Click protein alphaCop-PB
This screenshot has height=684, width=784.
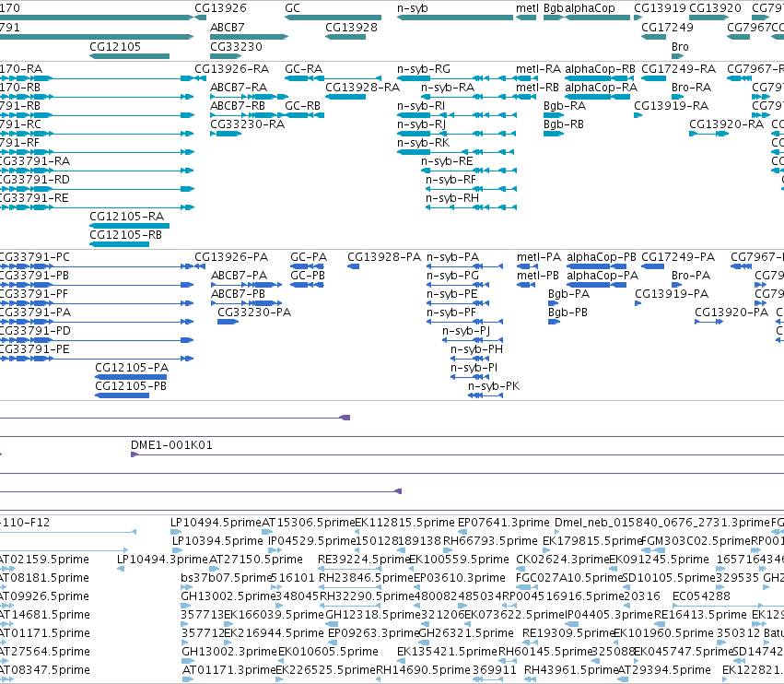pyautogui.click(x=602, y=257)
